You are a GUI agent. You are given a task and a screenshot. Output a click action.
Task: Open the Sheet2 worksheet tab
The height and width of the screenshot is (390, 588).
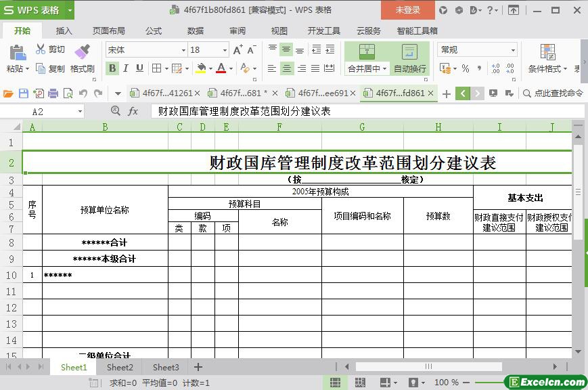point(120,367)
